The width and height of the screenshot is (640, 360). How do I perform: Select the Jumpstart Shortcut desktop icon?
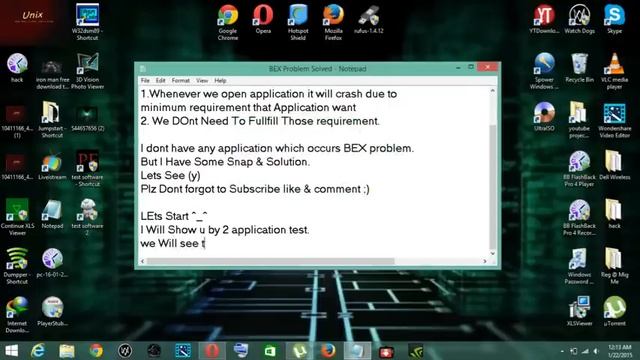52,120
